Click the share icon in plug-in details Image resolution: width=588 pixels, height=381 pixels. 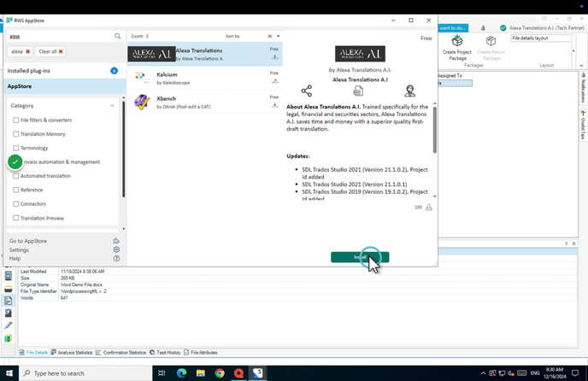[306, 91]
